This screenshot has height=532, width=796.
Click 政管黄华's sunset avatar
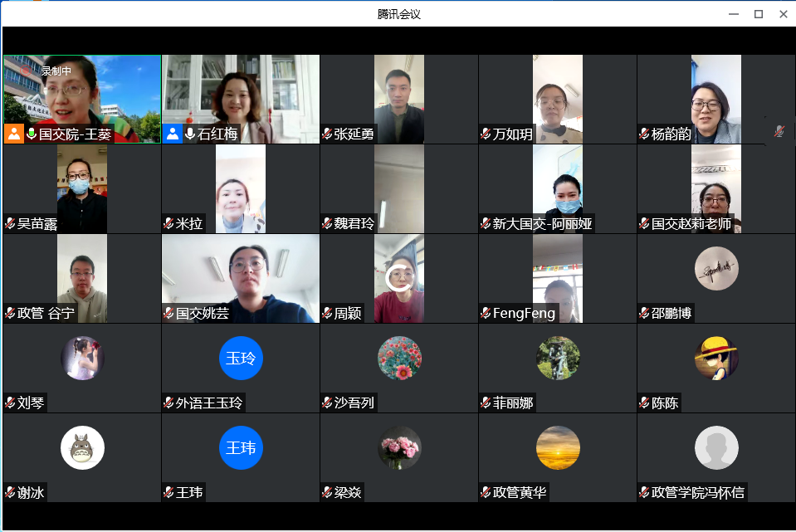pos(558,447)
